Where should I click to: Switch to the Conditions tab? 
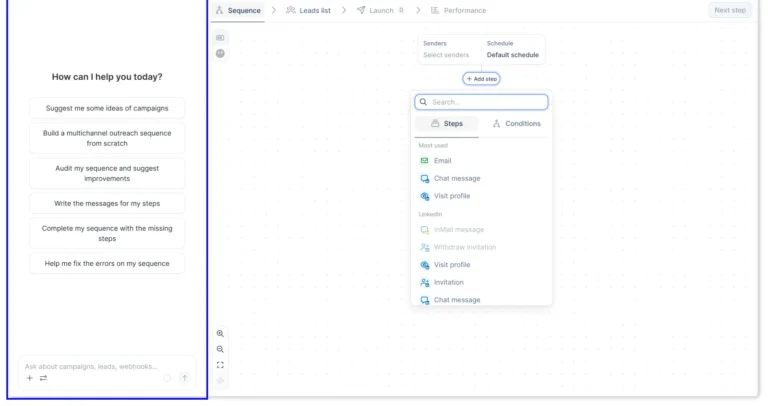516,124
